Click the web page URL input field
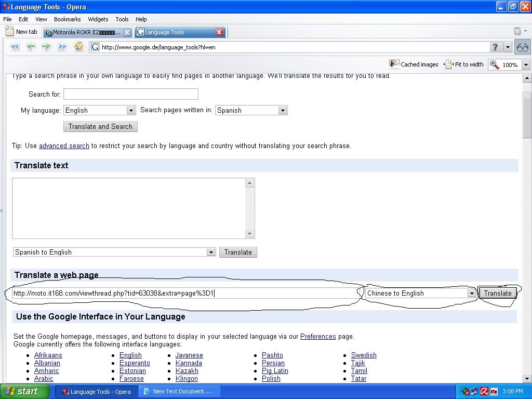The width and height of the screenshot is (532, 399). (x=185, y=293)
